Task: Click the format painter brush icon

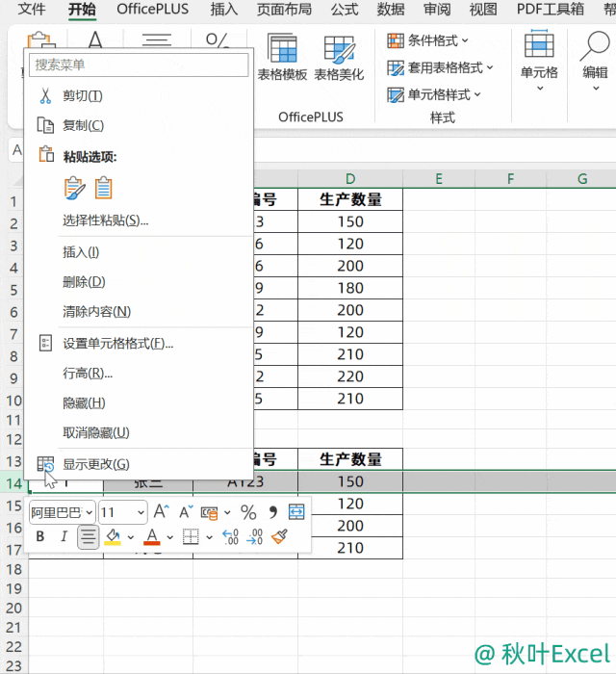Action: pos(279,536)
